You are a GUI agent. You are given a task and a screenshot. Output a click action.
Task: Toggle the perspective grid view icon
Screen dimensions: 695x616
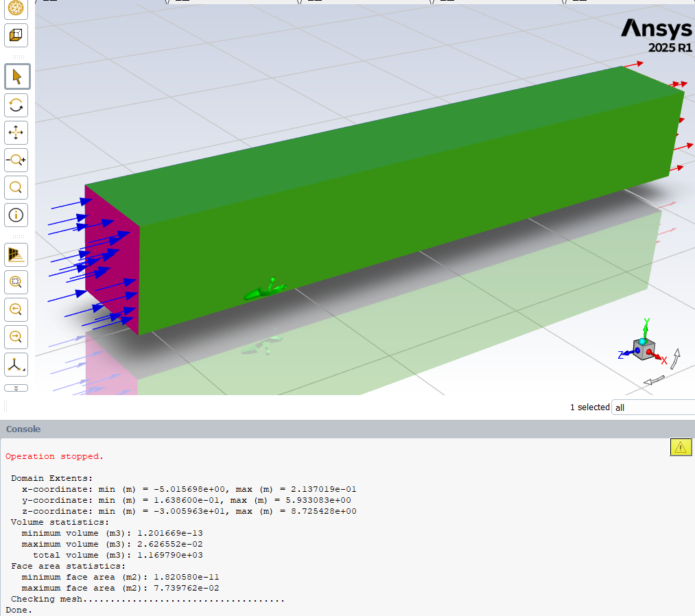[x=16, y=254]
